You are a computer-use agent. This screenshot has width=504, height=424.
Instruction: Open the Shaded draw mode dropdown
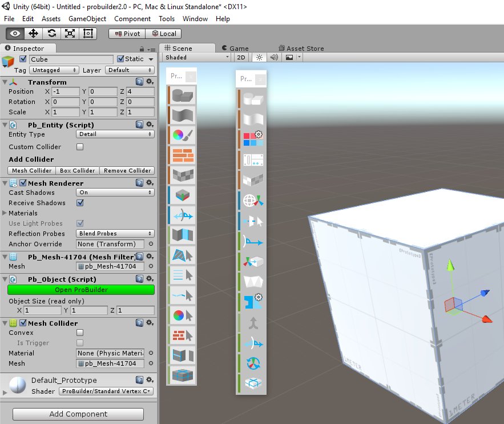[x=197, y=57]
